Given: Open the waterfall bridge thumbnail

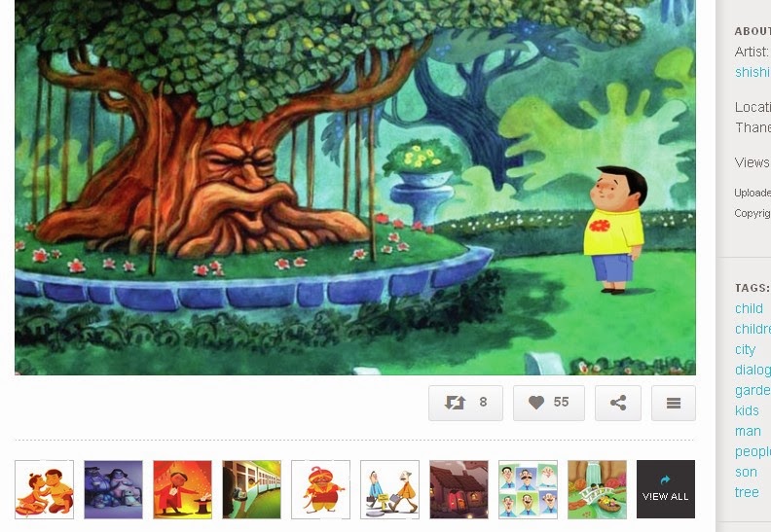Looking at the screenshot, I should point(597,489).
